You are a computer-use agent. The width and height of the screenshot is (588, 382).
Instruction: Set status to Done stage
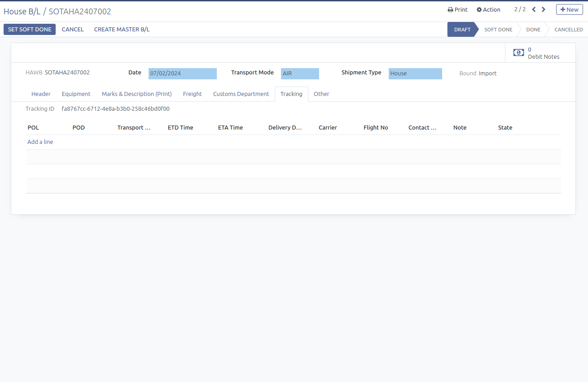pos(533,30)
